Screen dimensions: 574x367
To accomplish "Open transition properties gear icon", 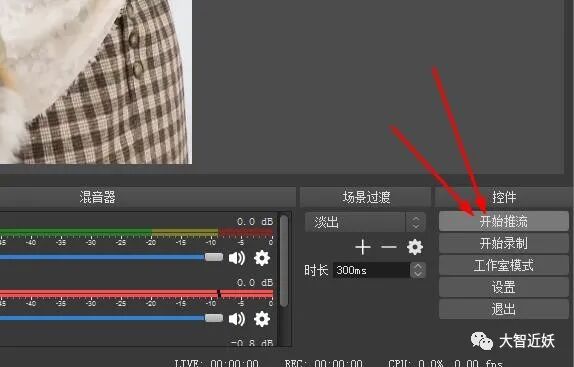I will tap(415, 247).
